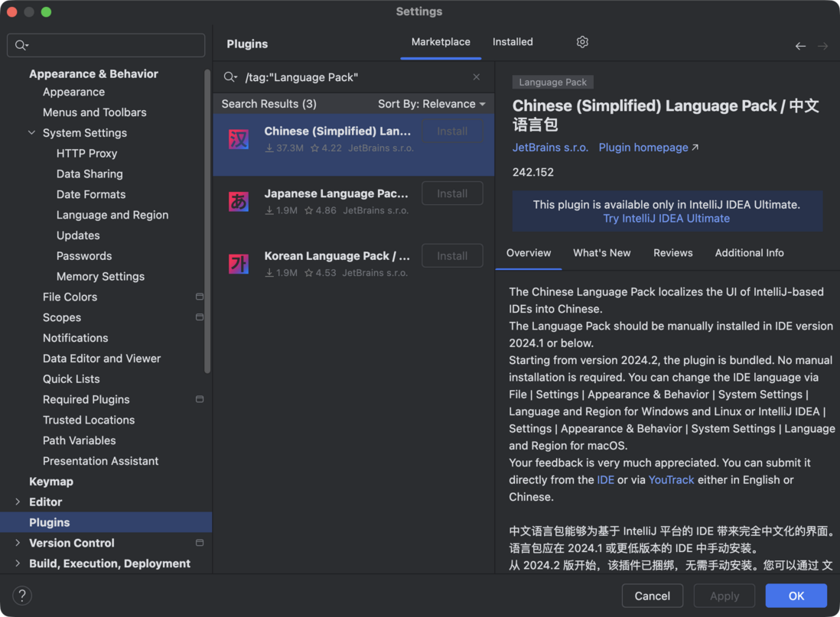Expand the Version Control section

18,543
